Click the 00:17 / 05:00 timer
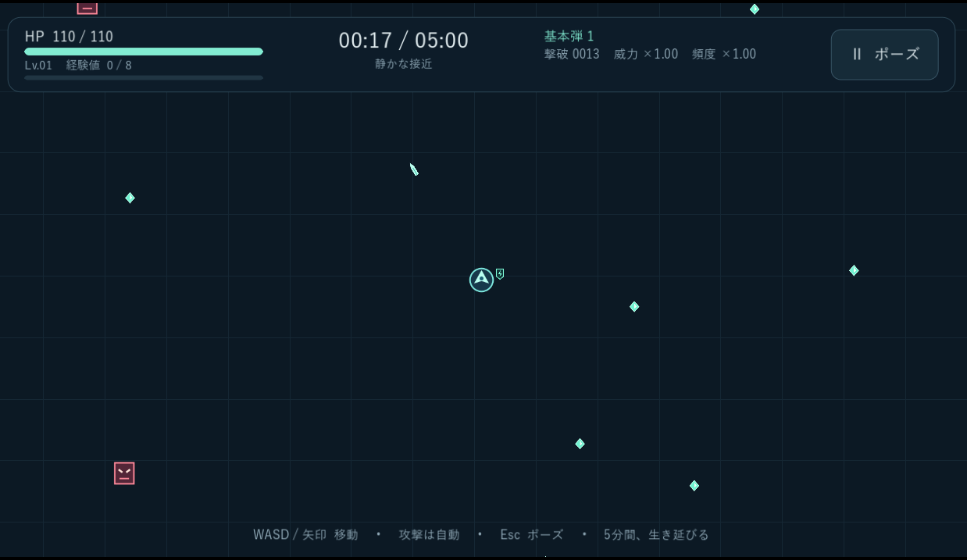Viewport: 967px width, 560px height. [403, 41]
